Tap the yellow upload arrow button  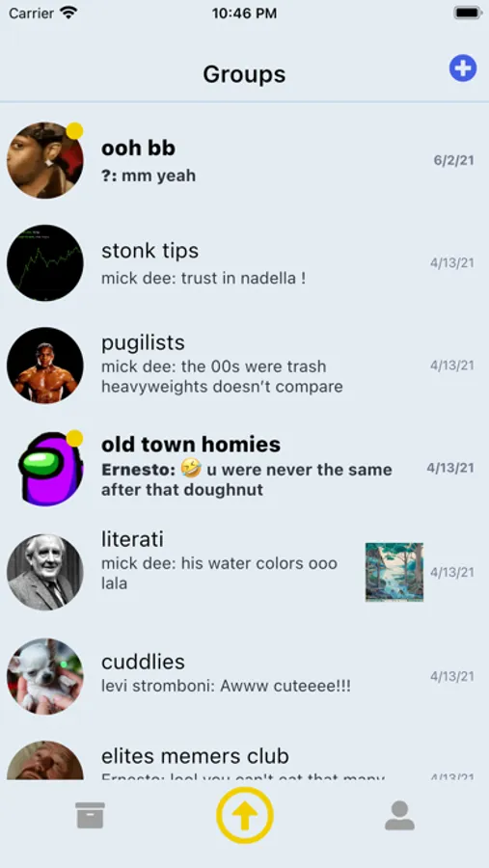coord(245,815)
